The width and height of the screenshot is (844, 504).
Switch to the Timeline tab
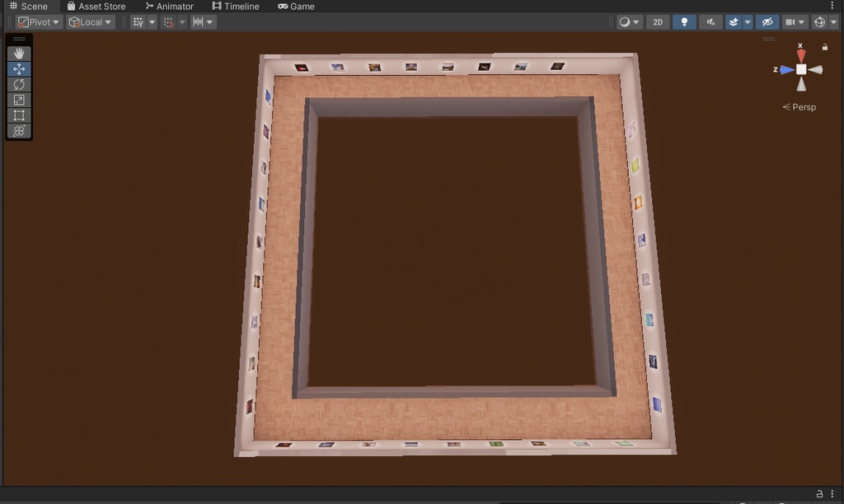236,7
